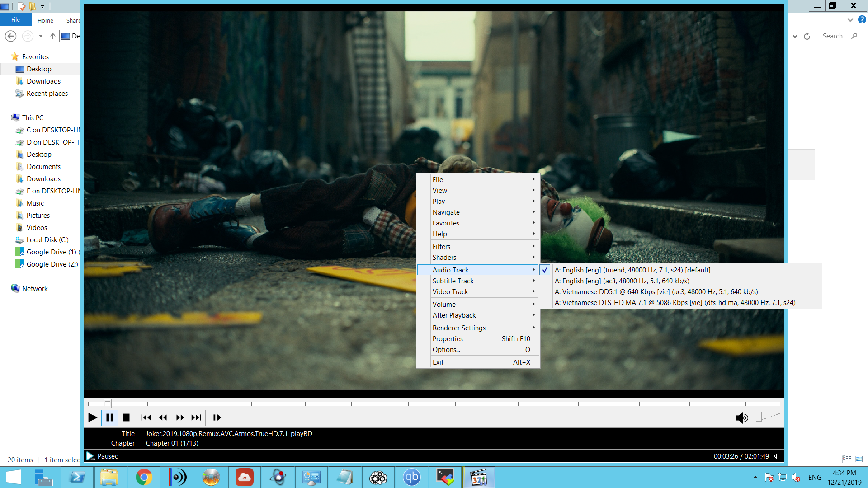Click the Pause button in player controls
This screenshot has width=868, height=488.
[109, 418]
